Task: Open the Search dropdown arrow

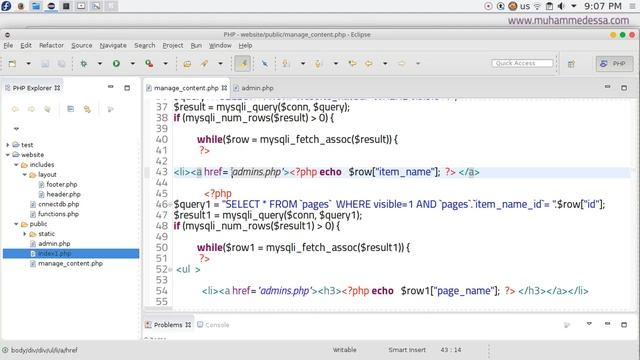Action: pos(220,64)
